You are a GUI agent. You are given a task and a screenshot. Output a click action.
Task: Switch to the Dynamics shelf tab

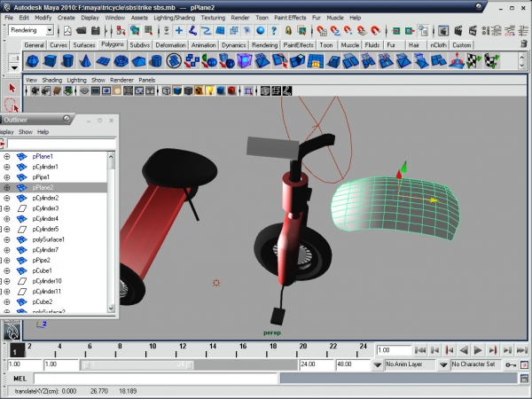coord(234,45)
